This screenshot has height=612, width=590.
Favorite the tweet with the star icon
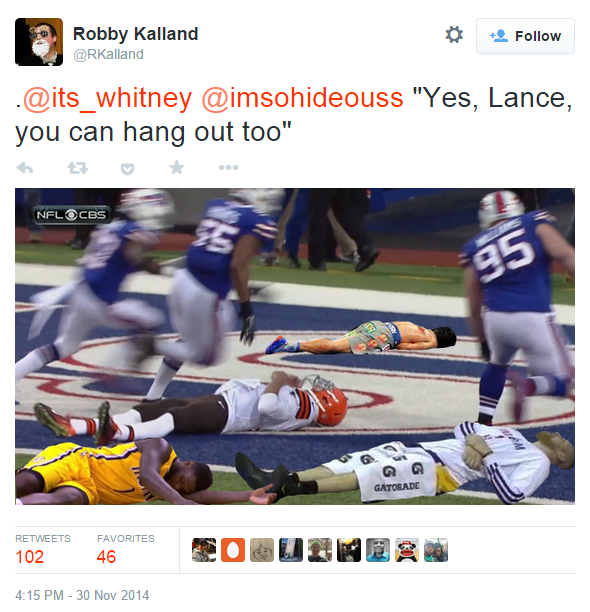tap(177, 167)
